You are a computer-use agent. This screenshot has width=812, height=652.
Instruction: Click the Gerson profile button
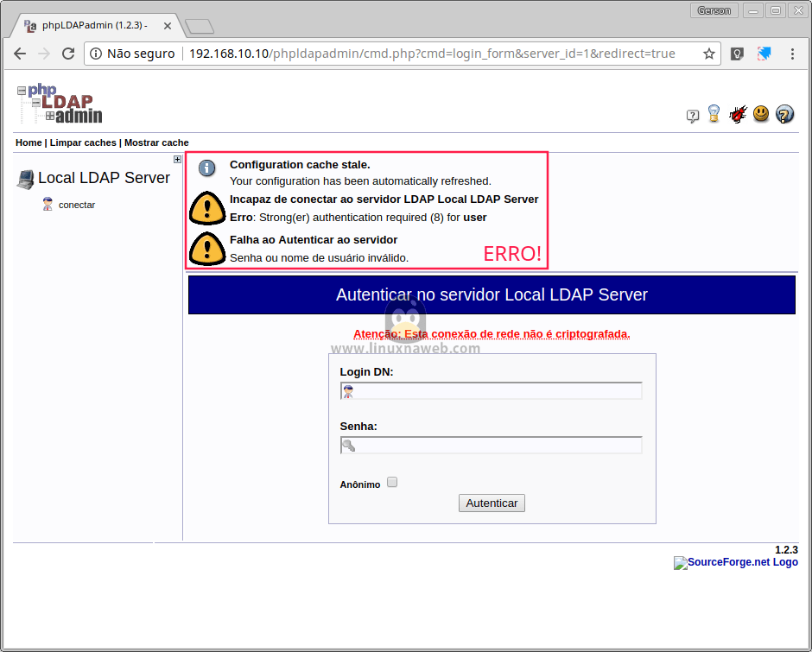click(714, 10)
